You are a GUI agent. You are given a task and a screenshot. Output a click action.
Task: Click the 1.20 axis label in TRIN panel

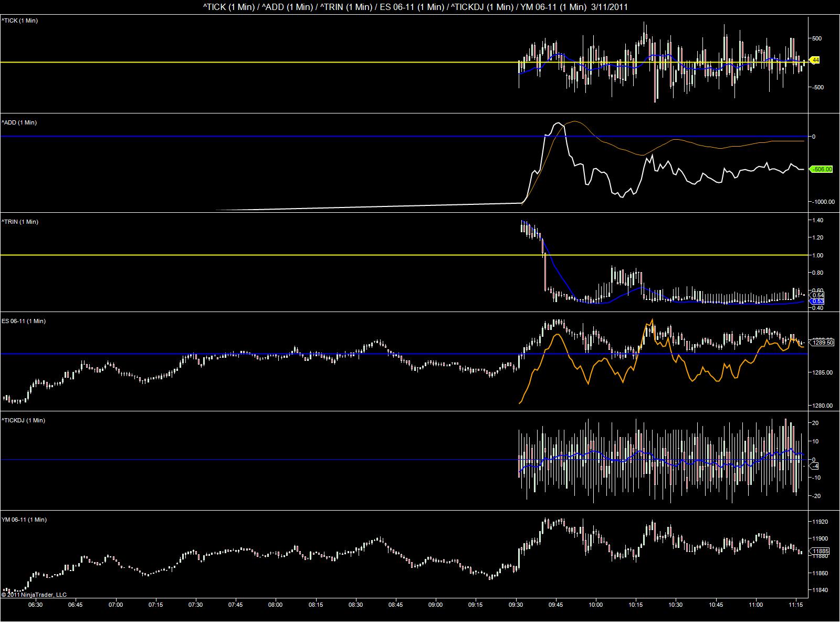(x=819, y=237)
